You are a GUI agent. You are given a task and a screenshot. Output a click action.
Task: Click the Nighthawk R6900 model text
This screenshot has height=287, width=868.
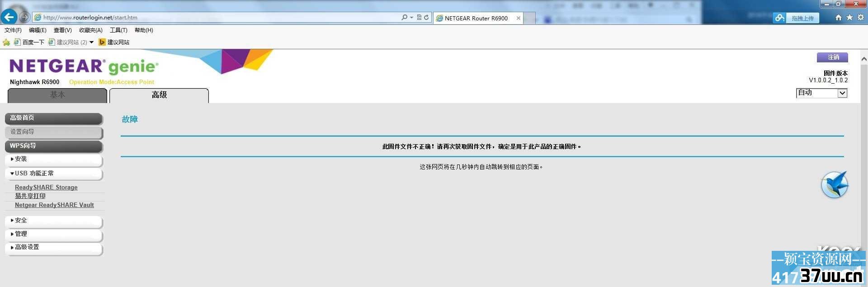(35, 82)
